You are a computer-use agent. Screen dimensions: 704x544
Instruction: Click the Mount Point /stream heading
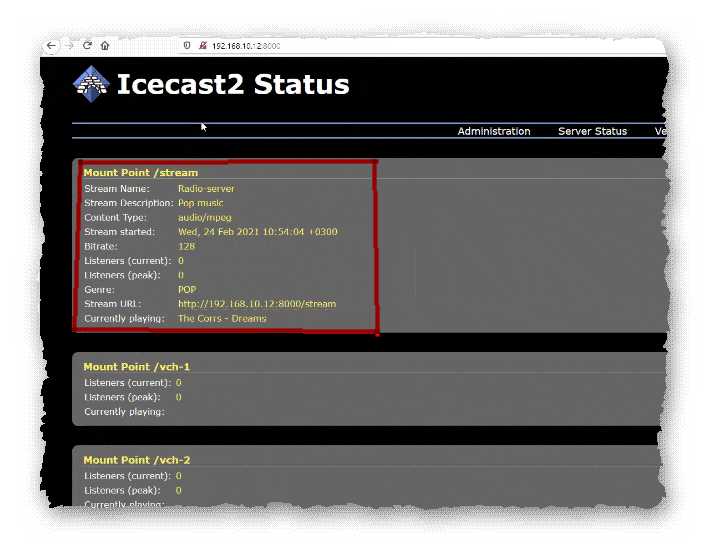(x=141, y=172)
